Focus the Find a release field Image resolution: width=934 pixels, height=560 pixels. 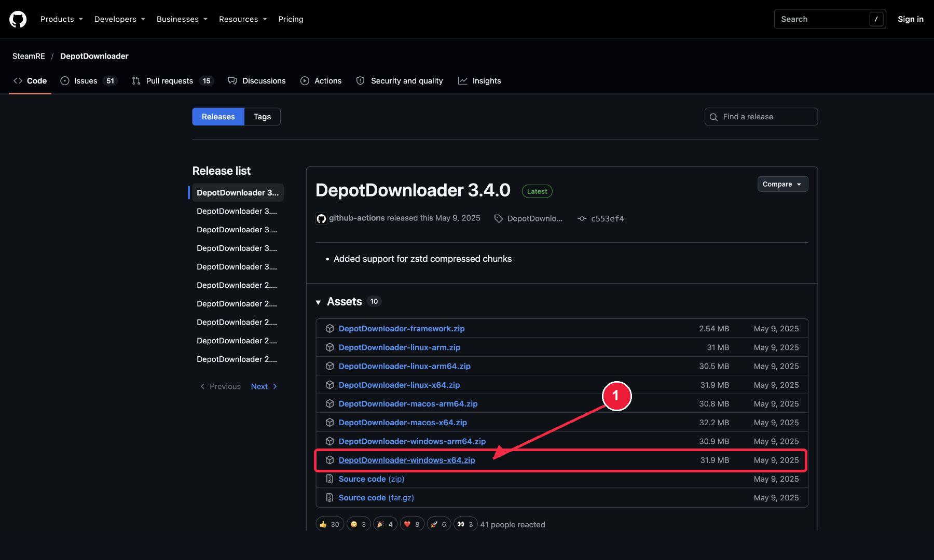pyautogui.click(x=761, y=117)
